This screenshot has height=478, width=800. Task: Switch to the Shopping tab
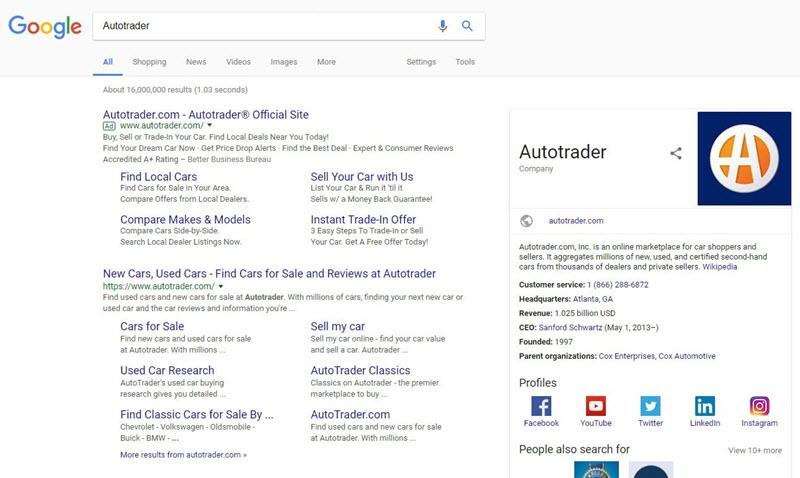click(x=149, y=62)
